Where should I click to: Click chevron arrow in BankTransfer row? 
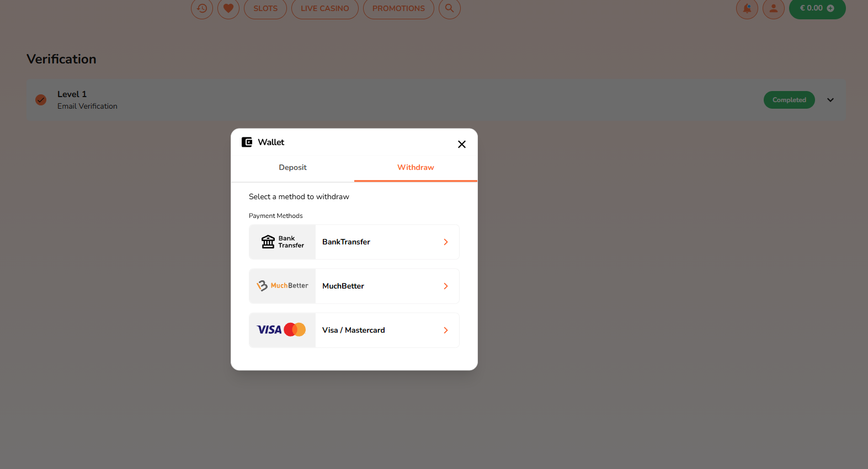[x=446, y=242]
